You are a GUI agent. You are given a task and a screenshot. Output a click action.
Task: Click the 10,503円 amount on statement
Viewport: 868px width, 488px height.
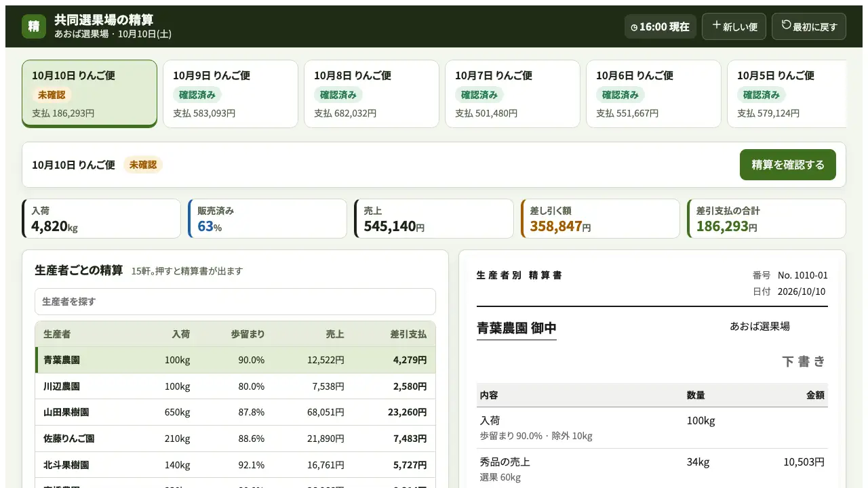point(804,462)
